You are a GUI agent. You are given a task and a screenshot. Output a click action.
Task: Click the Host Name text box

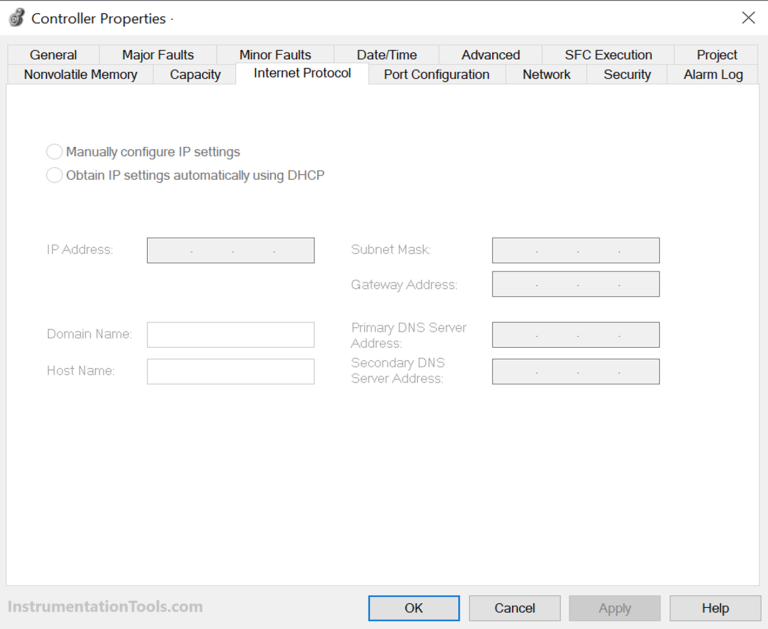tap(231, 371)
